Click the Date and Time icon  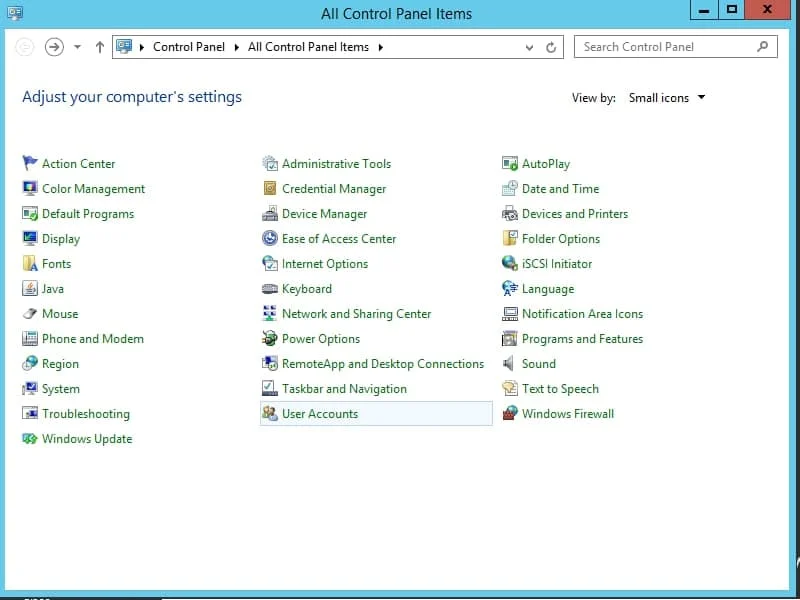pyautogui.click(x=509, y=188)
